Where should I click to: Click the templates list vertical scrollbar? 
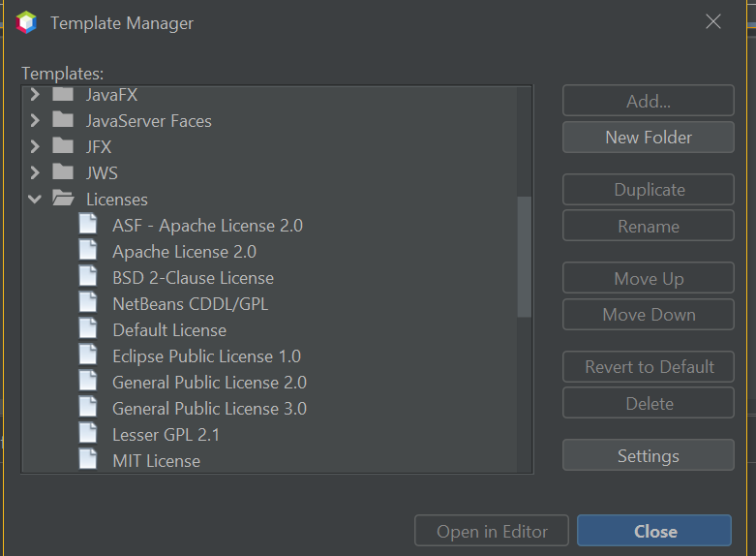tap(524, 257)
